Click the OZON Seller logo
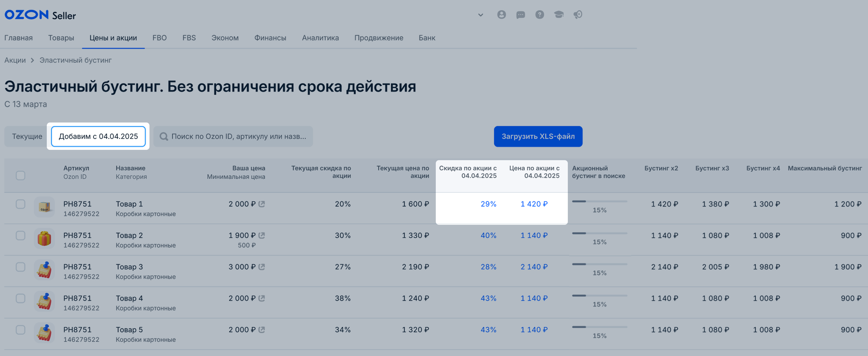This screenshot has width=868, height=356. tap(40, 15)
